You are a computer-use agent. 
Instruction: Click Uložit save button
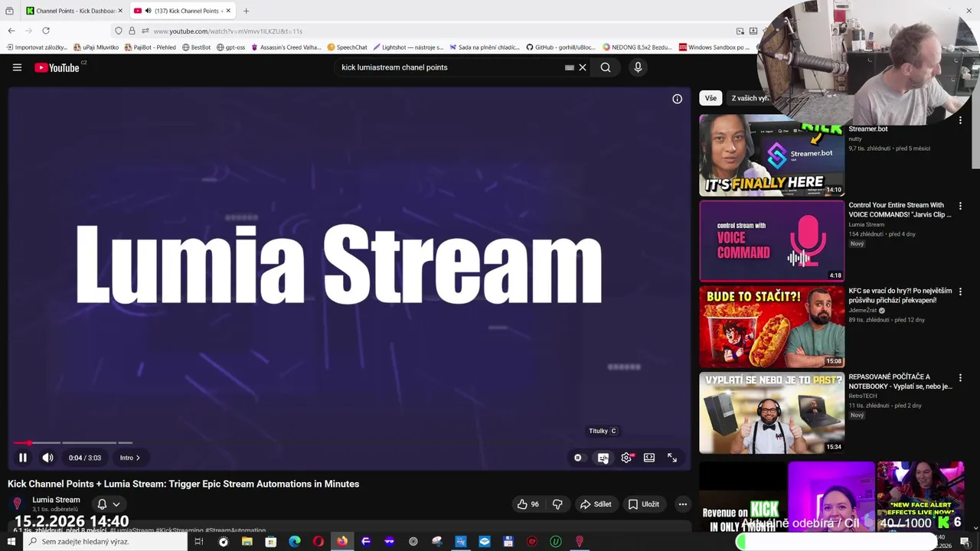pyautogui.click(x=644, y=504)
